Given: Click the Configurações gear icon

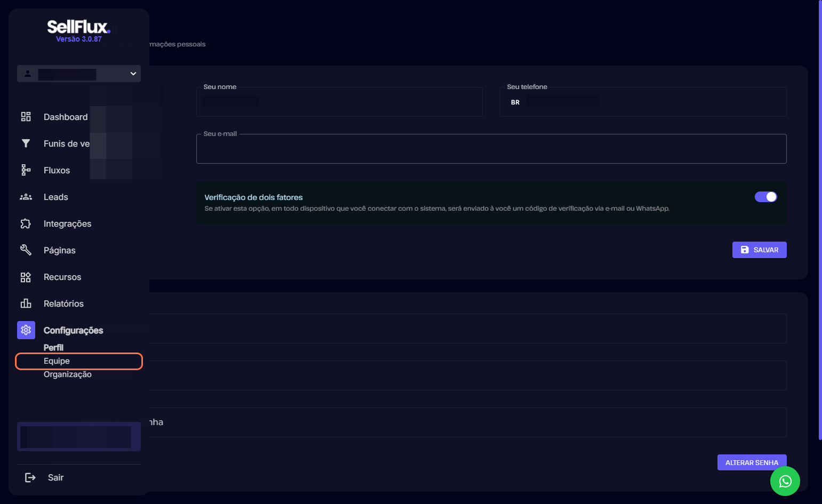Looking at the screenshot, I should point(26,330).
